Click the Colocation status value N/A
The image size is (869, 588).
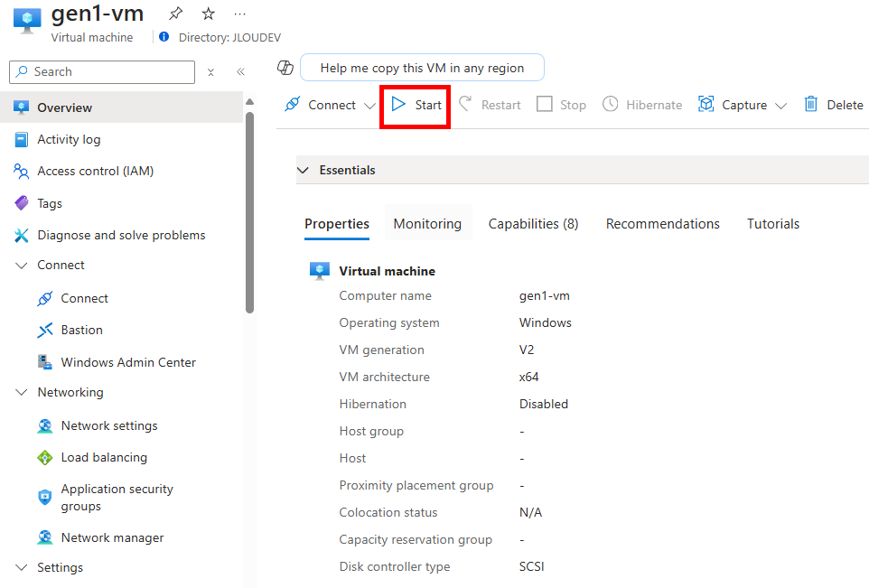530,513
